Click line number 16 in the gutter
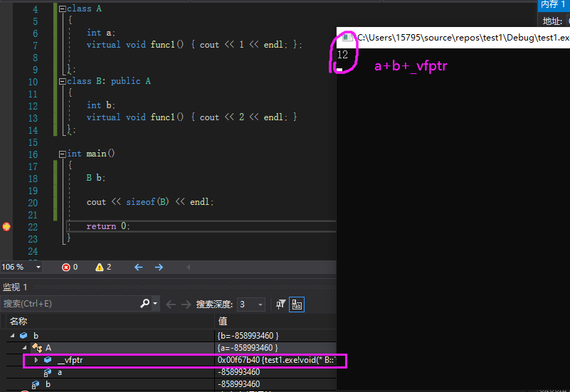This screenshot has height=392, width=570. pos(33,154)
